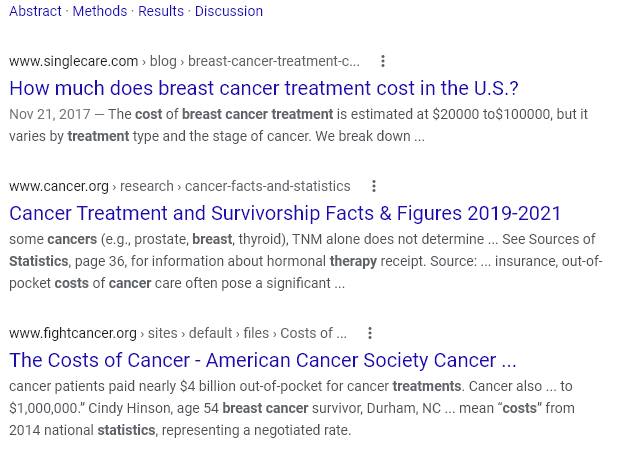Viewport: 617px width, 450px height.
Task: Click the snippet mentioning Cindy Hinson
Action: [x=292, y=408]
